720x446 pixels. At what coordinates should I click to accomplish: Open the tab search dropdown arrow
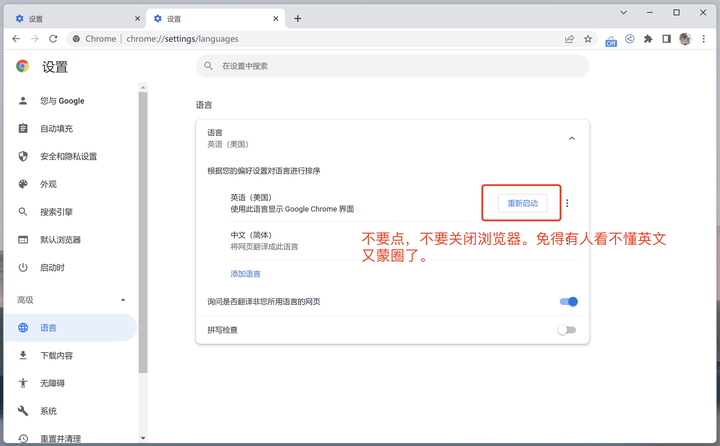[624, 13]
